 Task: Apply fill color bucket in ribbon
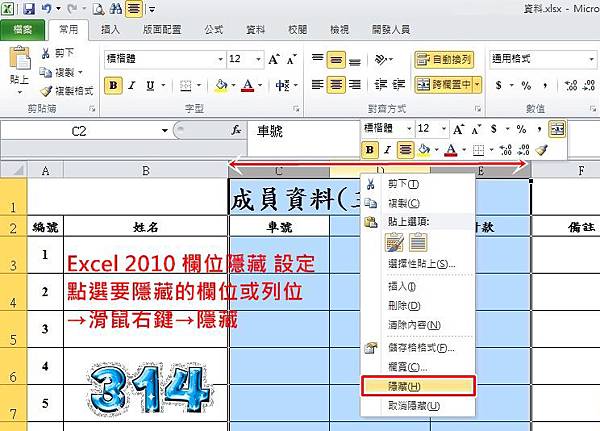coord(221,85)
